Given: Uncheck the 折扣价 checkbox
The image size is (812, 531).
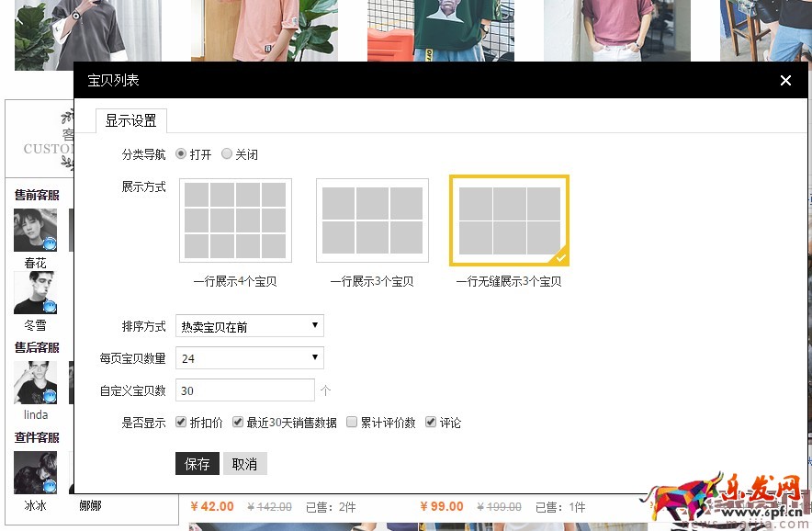Looking at the screenshot, I should (181, 422).
